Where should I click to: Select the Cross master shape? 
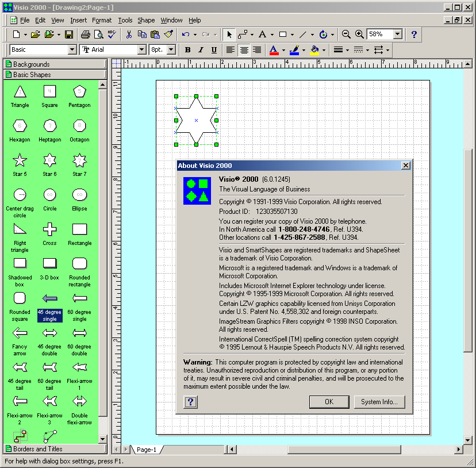[x=49, y=234]
